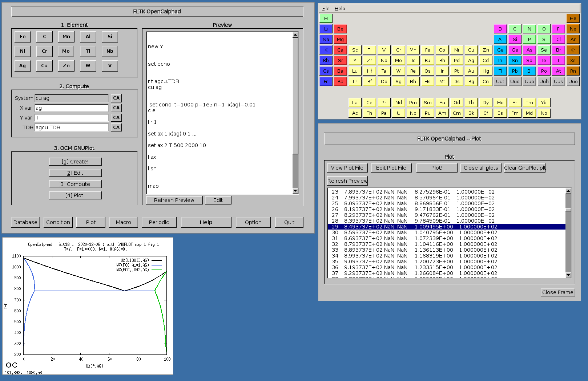Click the Edit button under Preview pane
This screenshot has width=588, height=381.
pyautogui.click(x=218, y=200)
